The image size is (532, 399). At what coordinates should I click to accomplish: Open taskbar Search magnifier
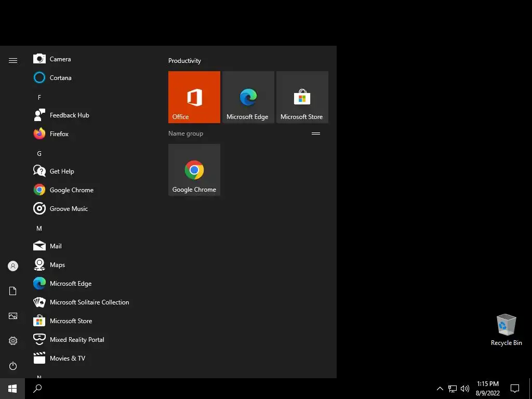click(37, 389)
